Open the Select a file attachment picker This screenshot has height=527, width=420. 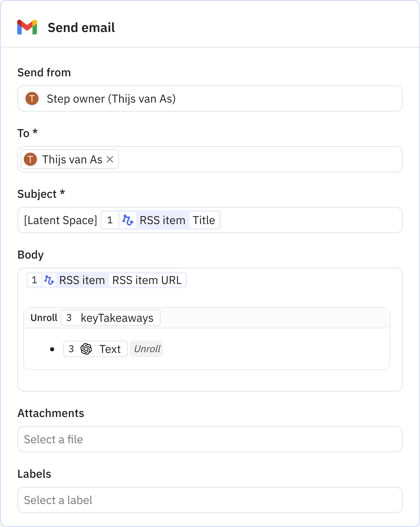coord(210,439)
